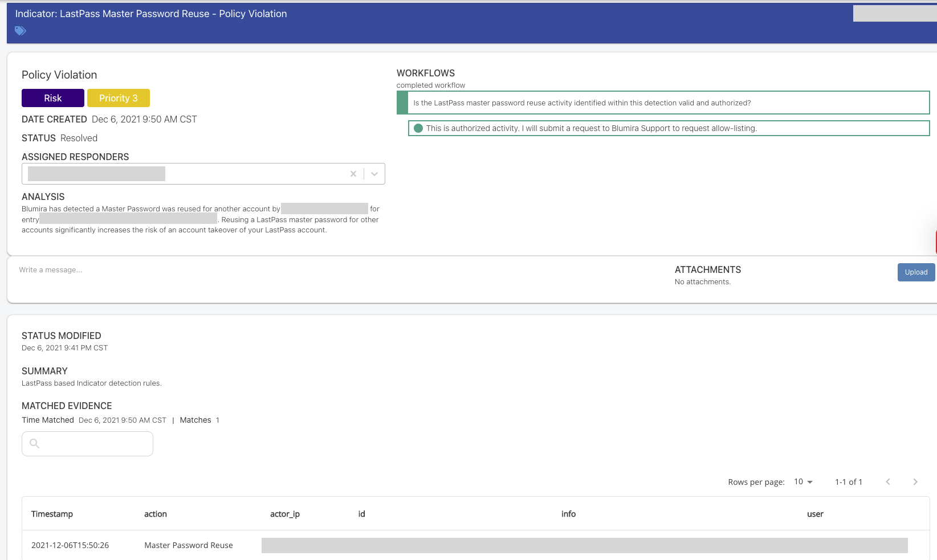The image size is (937, 560).
Task: Clear the assigned responder with the X
Action: coord(353,174)
